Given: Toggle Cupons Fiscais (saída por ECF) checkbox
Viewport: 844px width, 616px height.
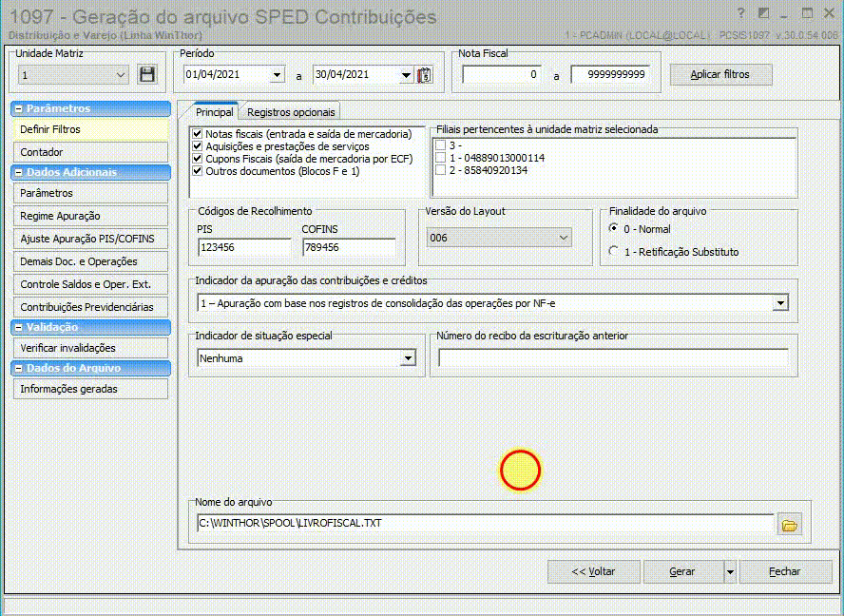Looking at the screenshot, I should [x=197, y=159].
